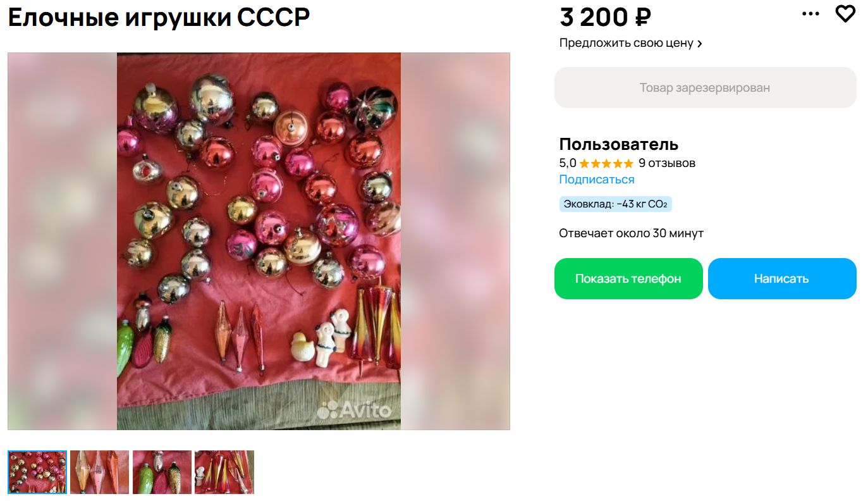Screen dimensions: 868x501
Task: Click the five-star rating icons
Action: (606, 163)
